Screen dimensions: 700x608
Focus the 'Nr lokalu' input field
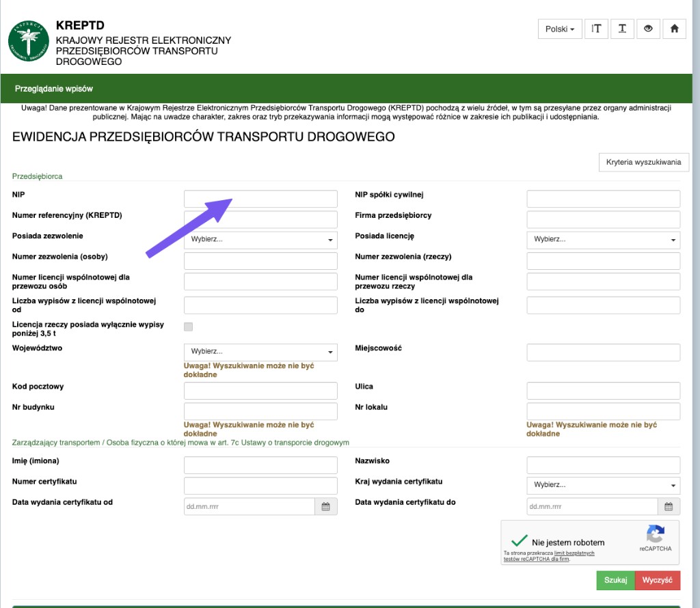[x=603, y=411]
